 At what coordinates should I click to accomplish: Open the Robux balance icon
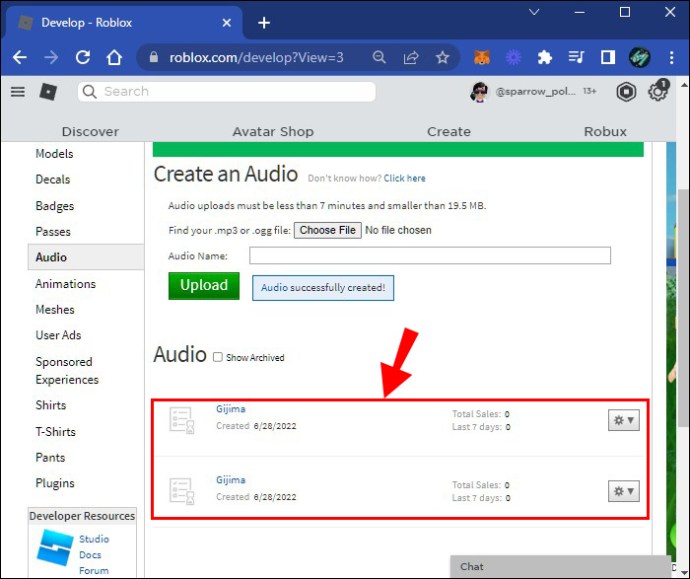click(626, 92)
